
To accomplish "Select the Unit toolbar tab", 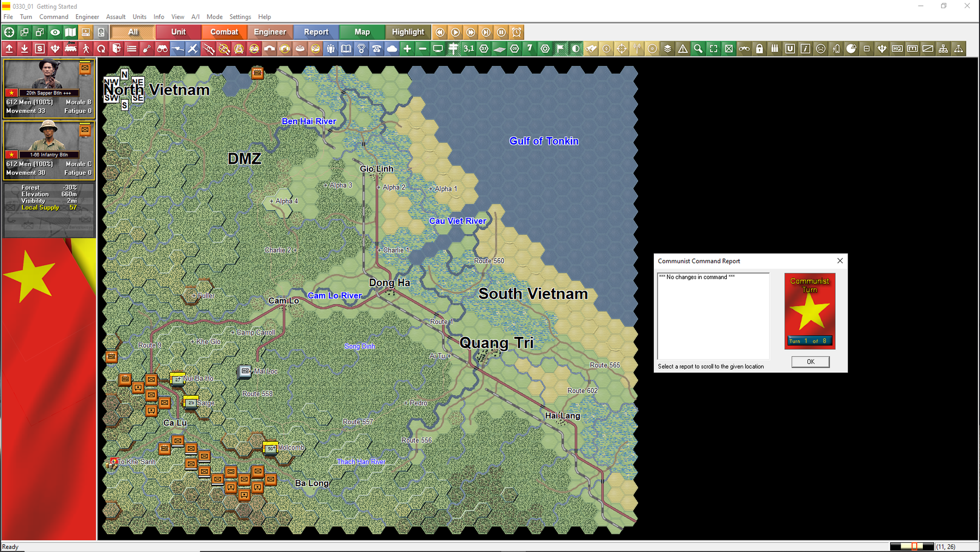I will 179,32.
